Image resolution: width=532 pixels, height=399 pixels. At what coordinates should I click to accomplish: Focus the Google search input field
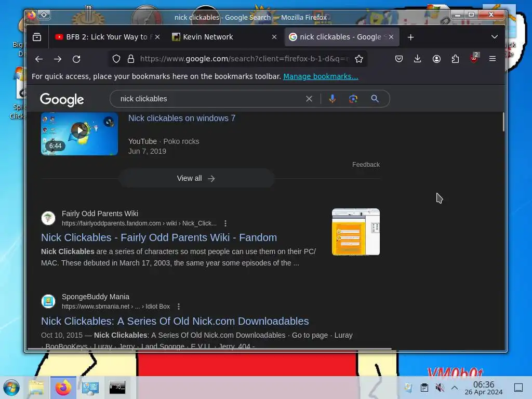(x=210, y=99)
